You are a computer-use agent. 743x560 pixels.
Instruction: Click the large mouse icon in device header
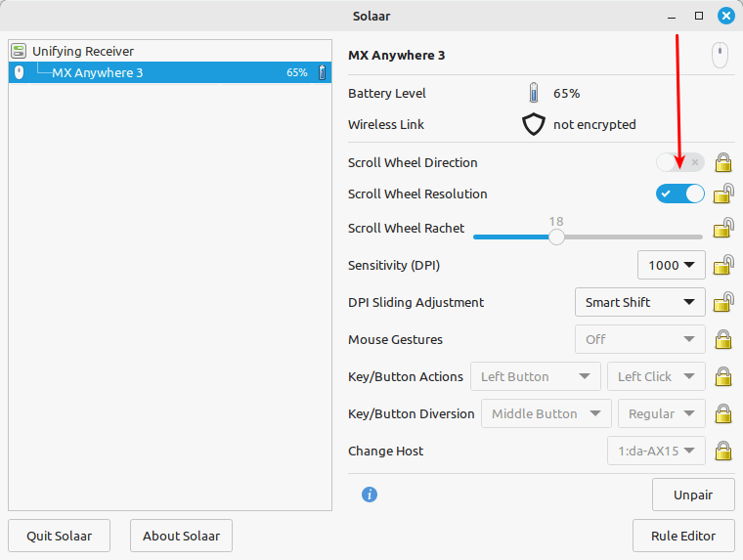(720, 55)
